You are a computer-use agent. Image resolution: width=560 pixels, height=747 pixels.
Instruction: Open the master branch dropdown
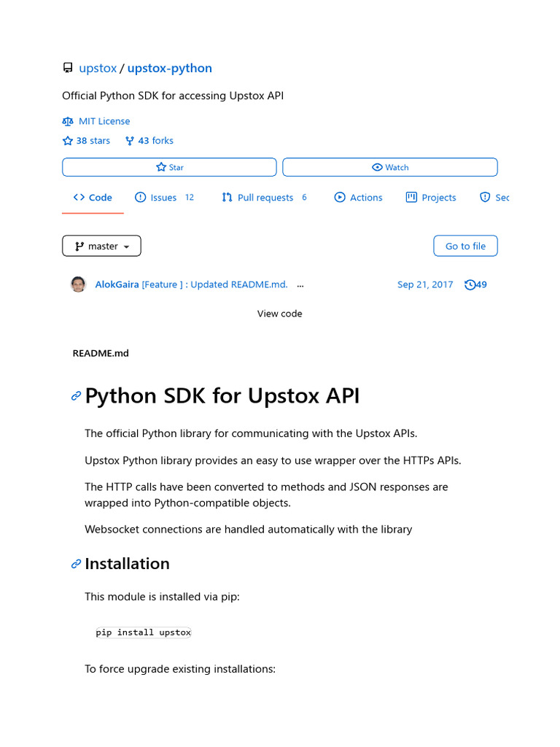101,247
